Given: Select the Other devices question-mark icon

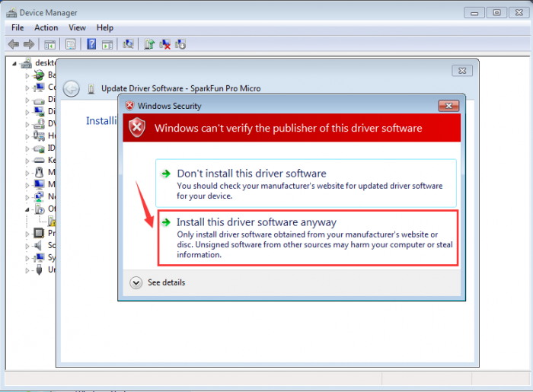Looking at the screenshot, I should pyautogui.click(x=40, y=209).
